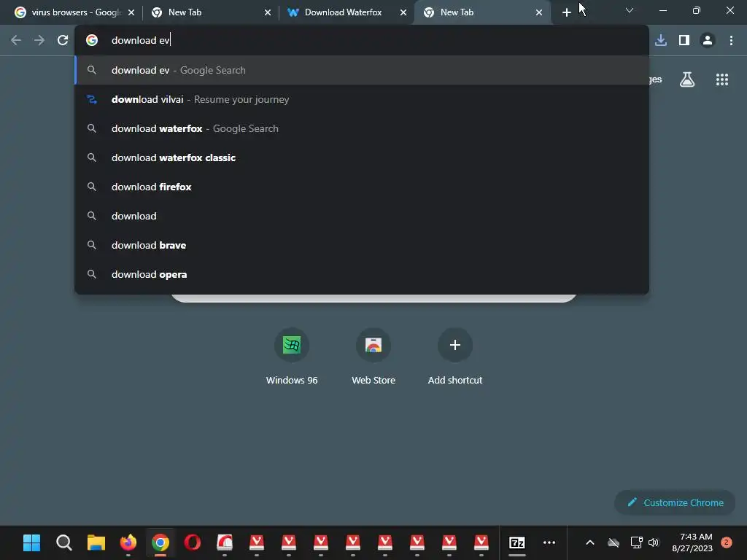The width and height of the screenshot is (747, 560).
Task: Expand the tab search chevron
Action: (x=630, y=10)
